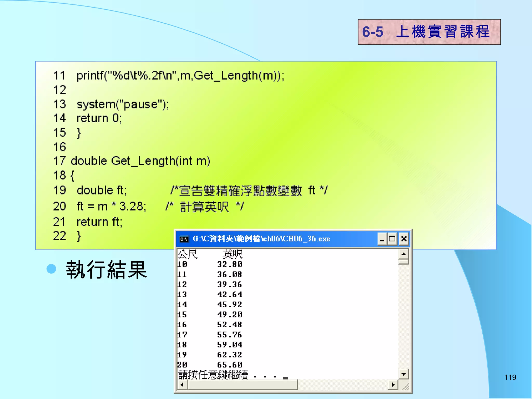Viewport: 532px width, 399px height.
Task: Click the printf statement on line 11
Action: (x=180, y=76)
